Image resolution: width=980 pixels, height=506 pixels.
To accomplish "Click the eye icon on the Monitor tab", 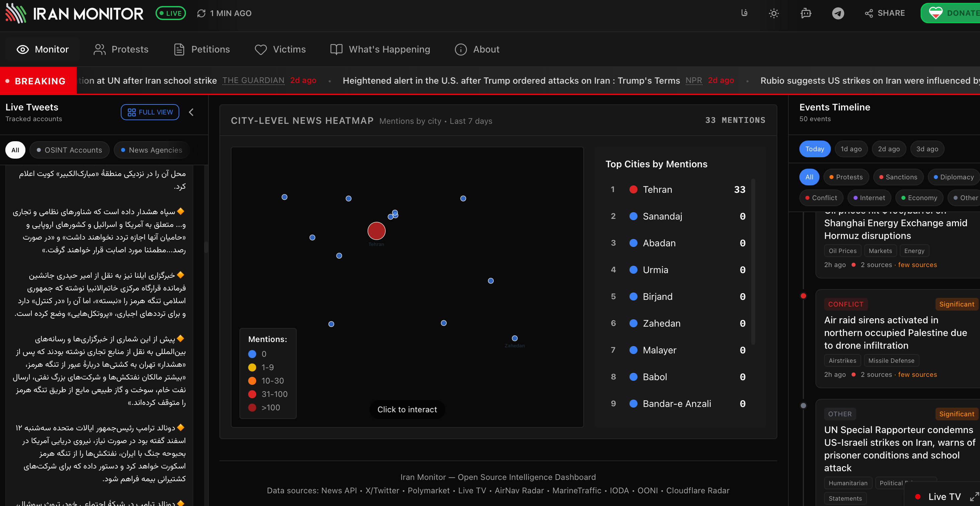I will [x=23, y=50].
